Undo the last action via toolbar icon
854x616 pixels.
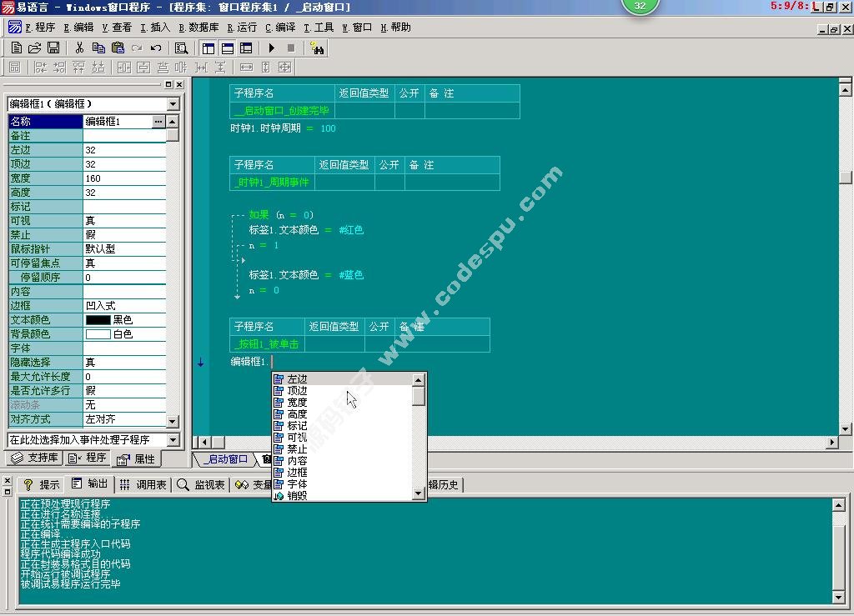pos(156,48)
